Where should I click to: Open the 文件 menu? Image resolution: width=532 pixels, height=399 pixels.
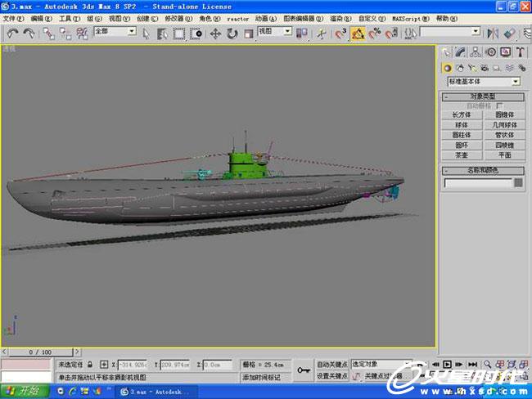[x=13, y=19]
